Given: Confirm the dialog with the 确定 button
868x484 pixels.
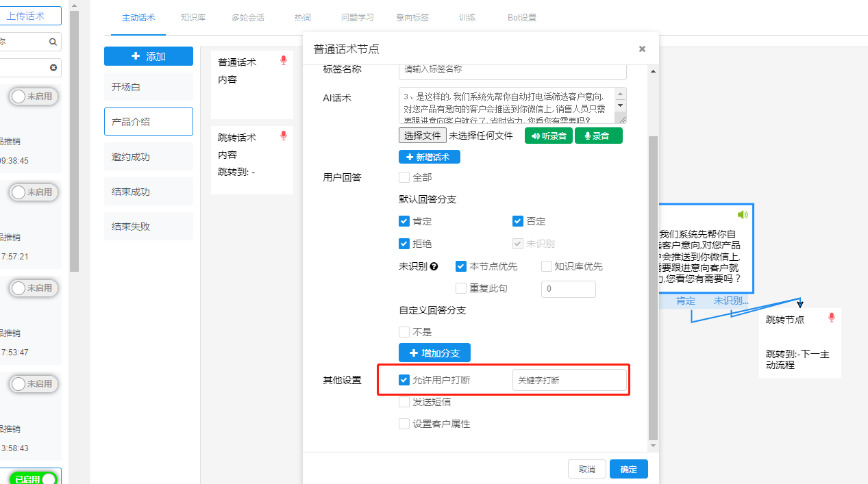Looking at the screenshot, I should click(x=628, y=469).
